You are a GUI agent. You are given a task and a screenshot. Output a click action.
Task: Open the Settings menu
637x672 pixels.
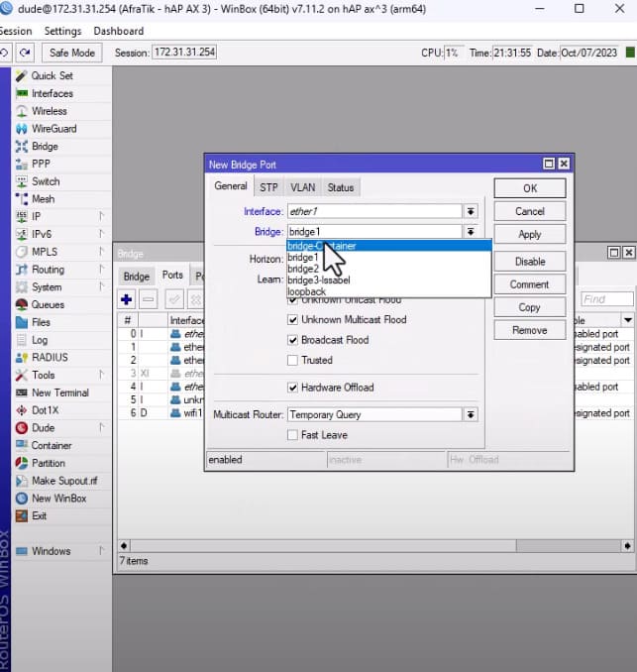pyautogui.click(x=63, y=32)
